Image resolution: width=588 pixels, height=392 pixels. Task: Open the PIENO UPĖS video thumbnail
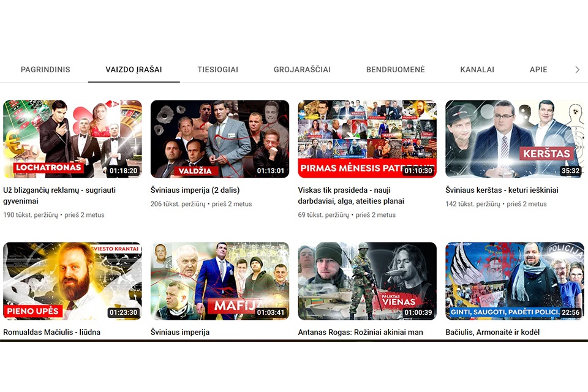click(72, 281)
